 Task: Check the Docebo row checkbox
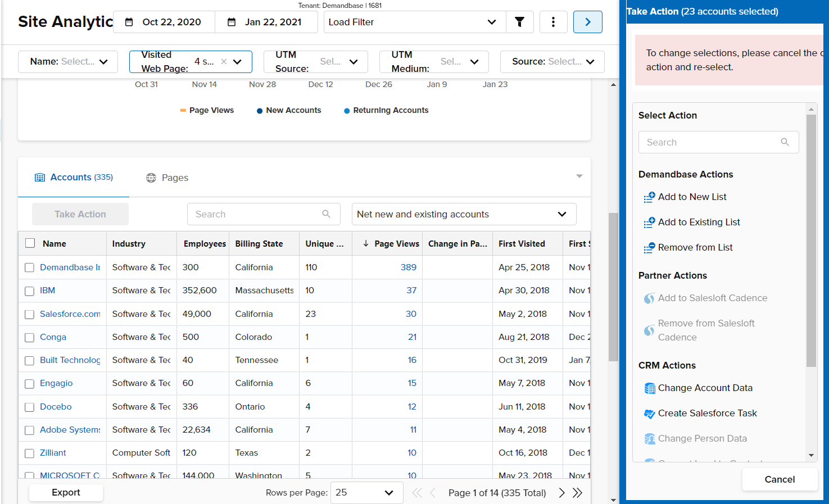pos(30,407)
